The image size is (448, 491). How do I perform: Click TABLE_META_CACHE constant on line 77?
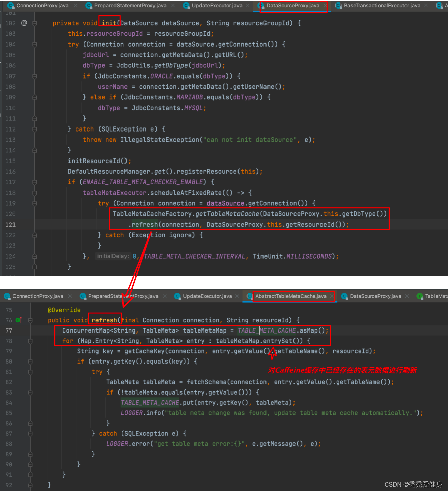[x=267, y=330]
